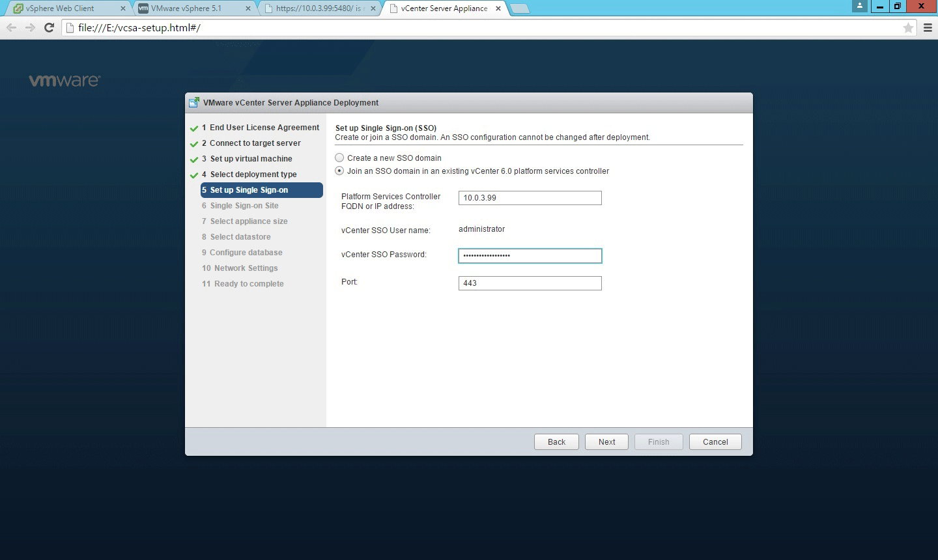Go to step 3 Set up virtual machine
This screenshot has width=938, height=560.
point(247,159)
